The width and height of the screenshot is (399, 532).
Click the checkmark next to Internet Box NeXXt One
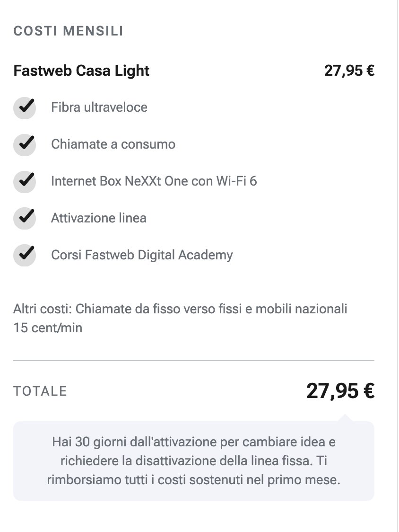(x=25, y=181)
